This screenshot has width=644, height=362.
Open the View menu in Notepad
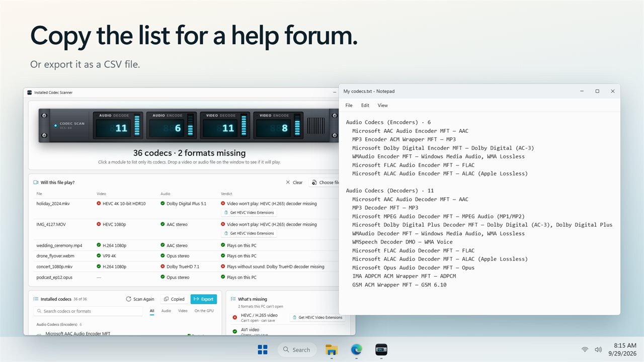pyautogui.click(x=383, y=106)
